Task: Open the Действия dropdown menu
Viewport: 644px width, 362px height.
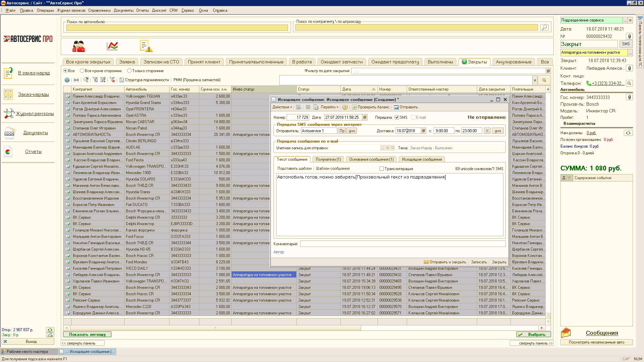Action: click(x=282, y=107)
